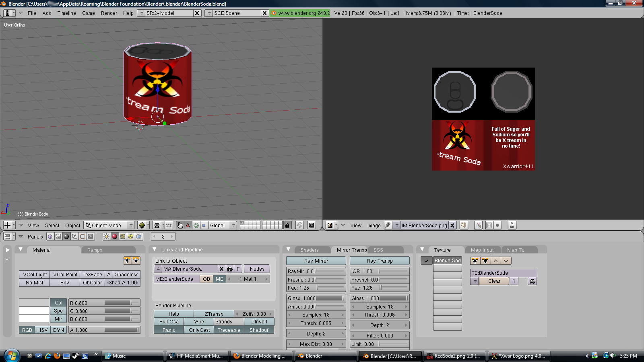Click the auto-texture car icon beside TE:BlenderSoda

532,281
